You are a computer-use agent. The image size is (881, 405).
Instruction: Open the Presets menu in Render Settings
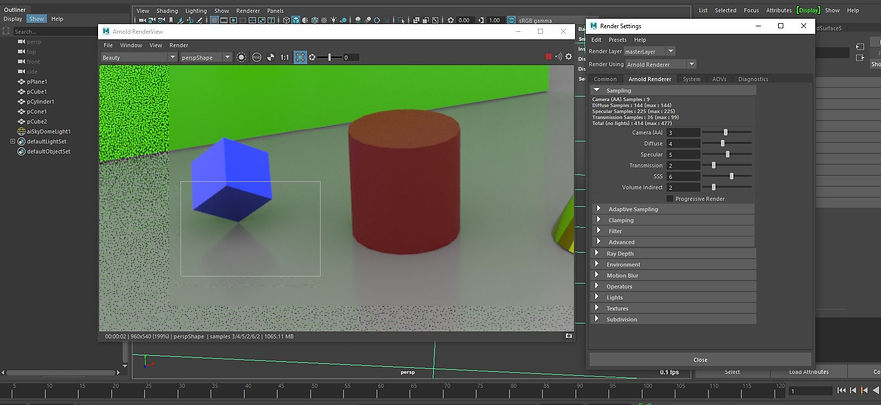click(x=617, y=40)
